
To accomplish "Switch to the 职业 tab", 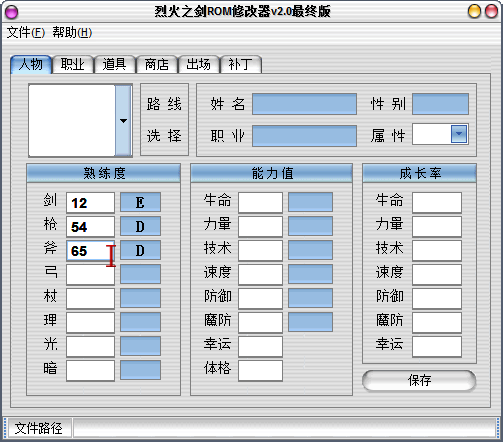I will (73, 64).
